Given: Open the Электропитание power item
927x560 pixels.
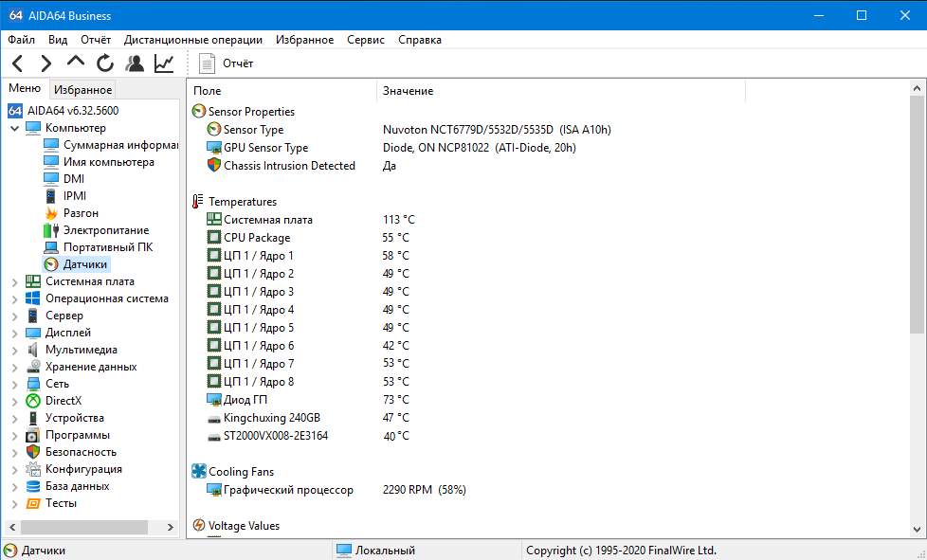Looking at the screenshot, I should 97,230.
